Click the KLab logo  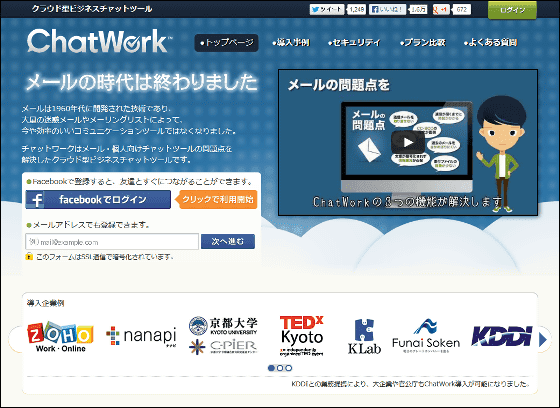365,337
